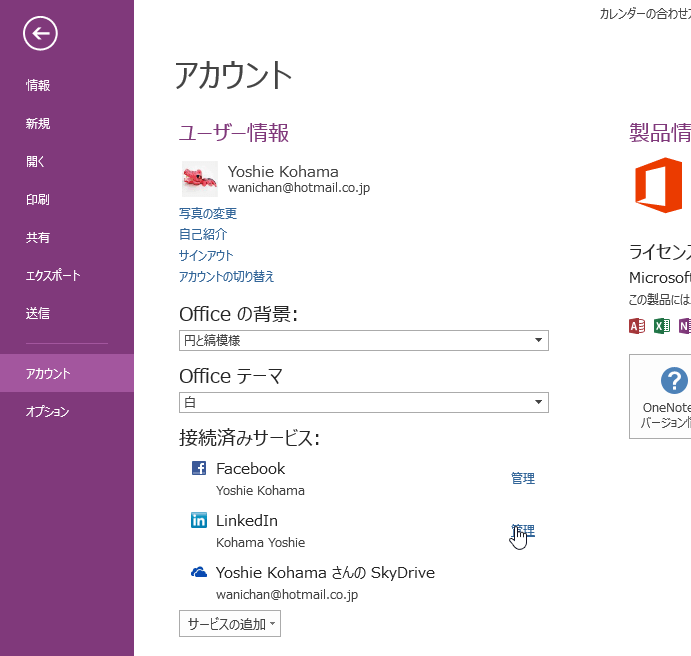Click the SkyDrive cloud icon

coord(198,572)
